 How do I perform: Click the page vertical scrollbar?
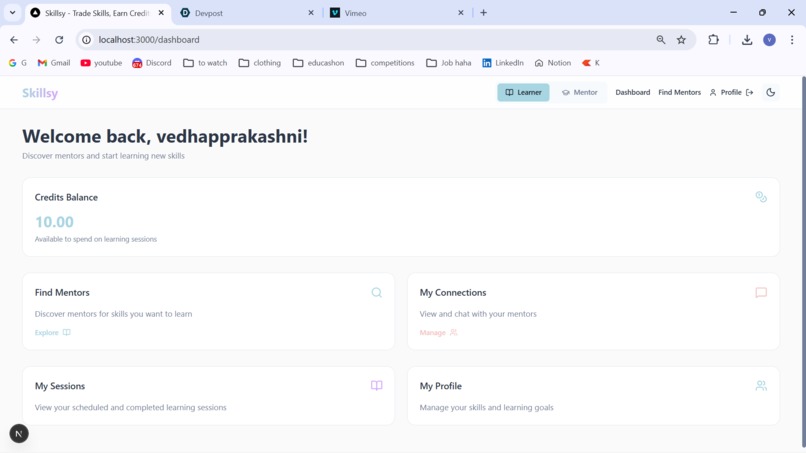coord(803,262)
